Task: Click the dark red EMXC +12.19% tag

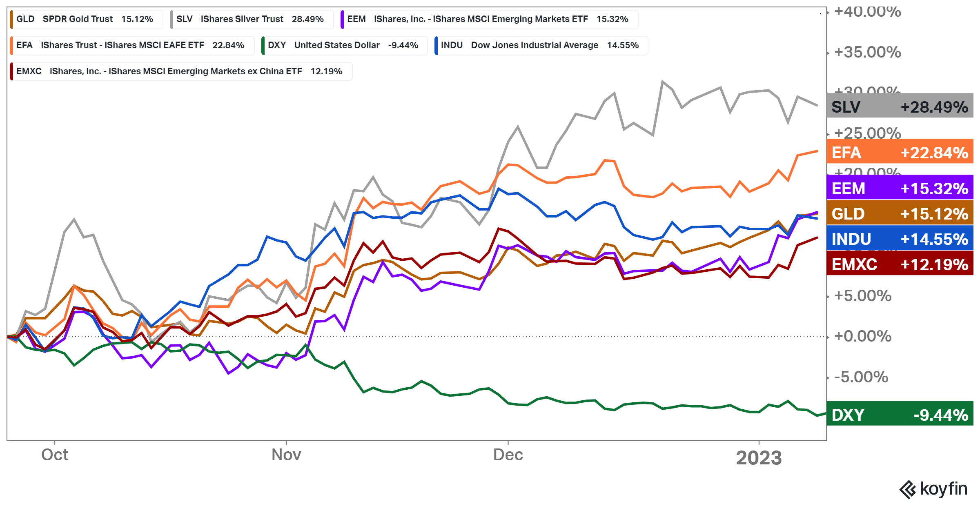Action: 900,264
